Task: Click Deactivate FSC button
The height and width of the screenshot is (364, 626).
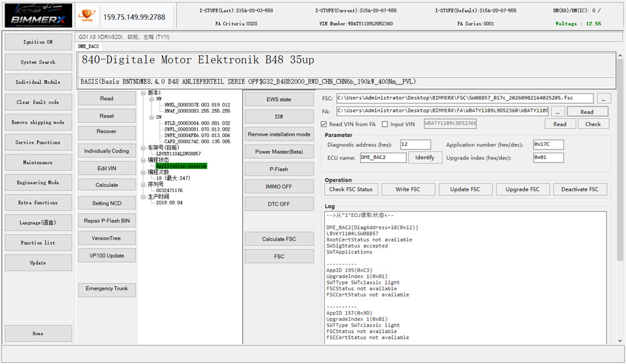Action: (580, 190)
